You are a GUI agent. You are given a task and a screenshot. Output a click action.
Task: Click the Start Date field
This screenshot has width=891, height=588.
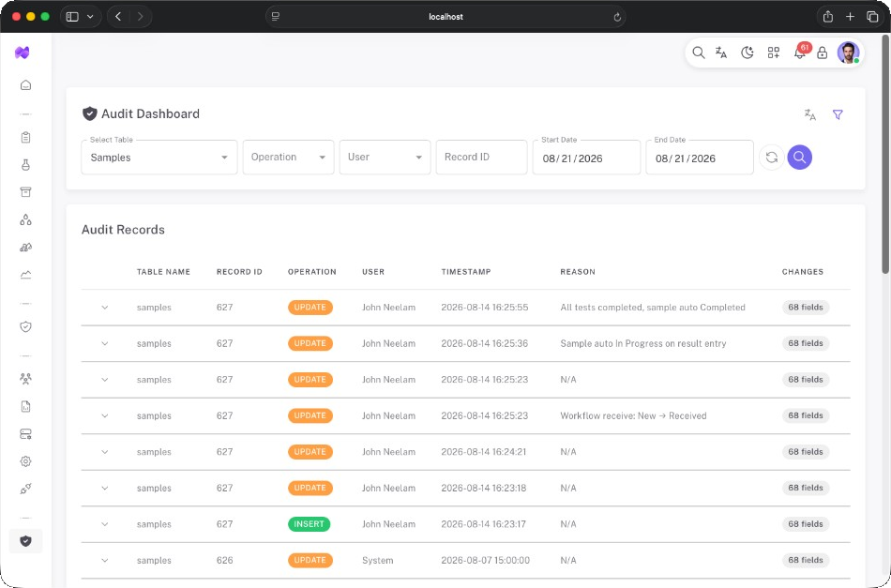click(x=586, y=158)
